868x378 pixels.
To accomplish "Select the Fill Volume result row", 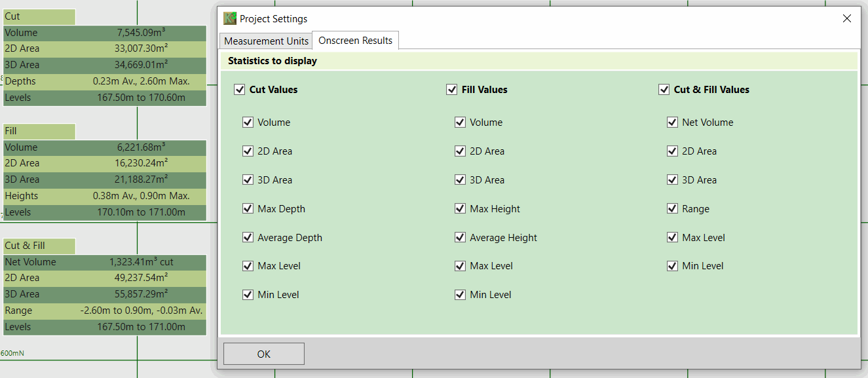I will click(105, 147).
